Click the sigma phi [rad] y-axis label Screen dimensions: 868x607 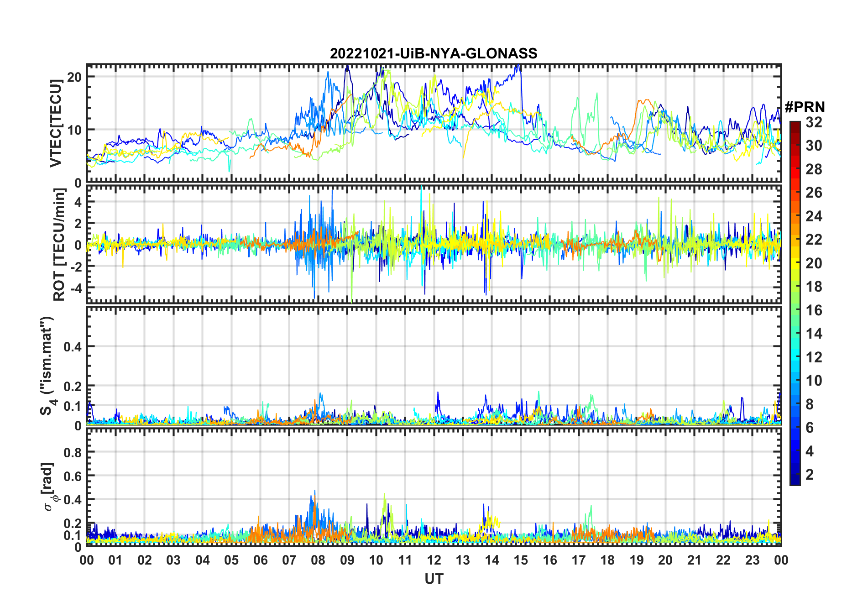[49, 487]
